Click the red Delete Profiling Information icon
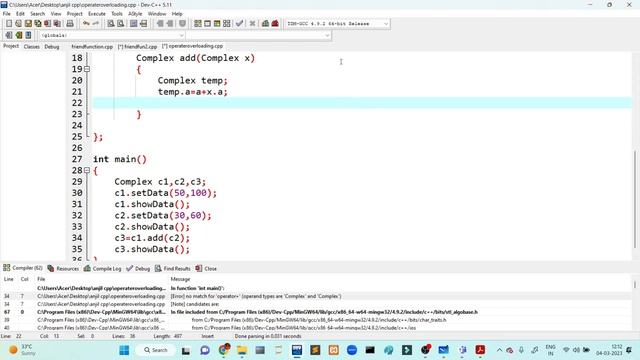 click(x=275, y=24)
